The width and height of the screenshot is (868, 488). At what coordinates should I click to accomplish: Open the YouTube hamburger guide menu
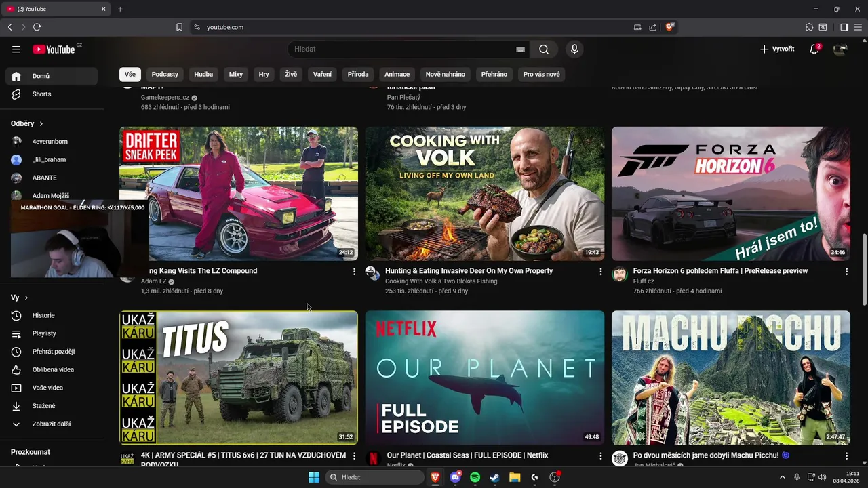click(16, 49)
